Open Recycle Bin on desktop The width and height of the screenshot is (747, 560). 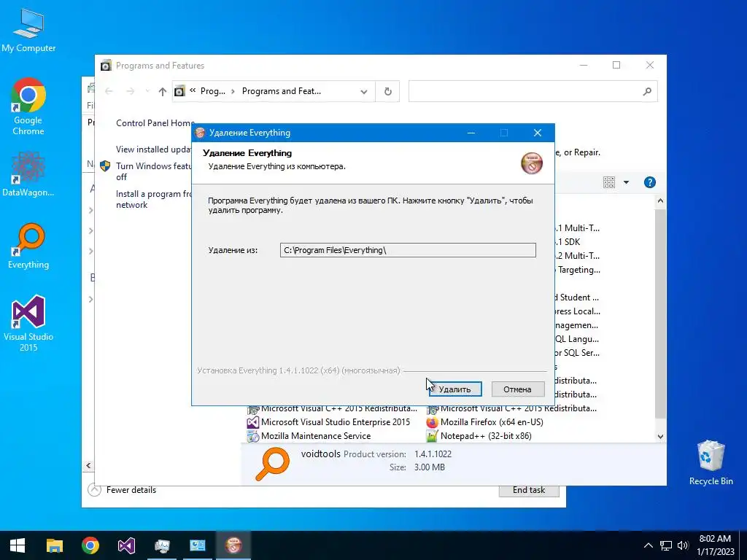pyautogui.click(x=711, y=462)
